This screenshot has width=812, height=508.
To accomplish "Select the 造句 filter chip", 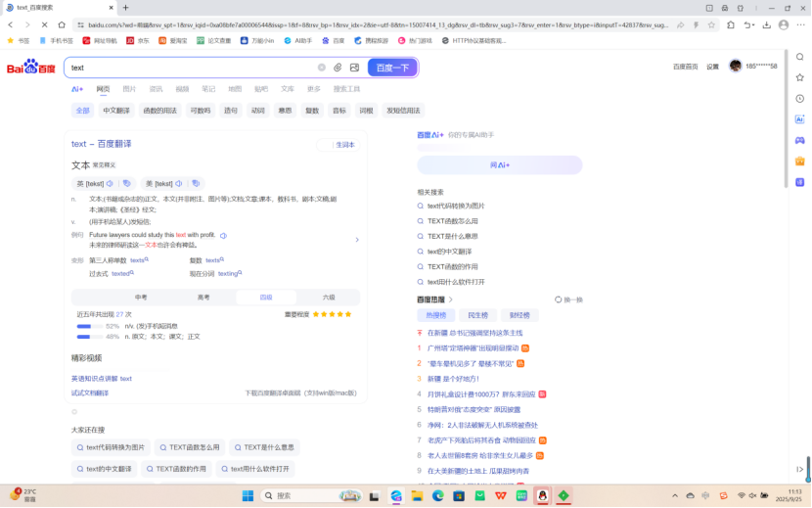I will pos(231,111).
